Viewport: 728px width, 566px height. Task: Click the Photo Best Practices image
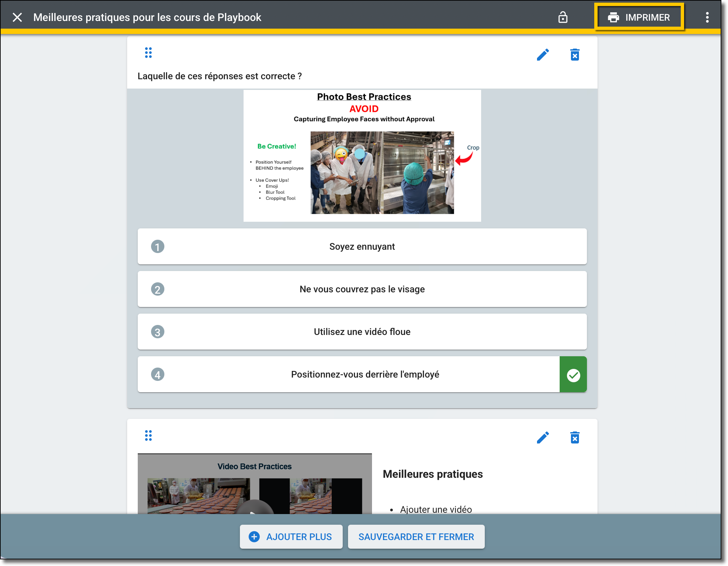point(362,155)
